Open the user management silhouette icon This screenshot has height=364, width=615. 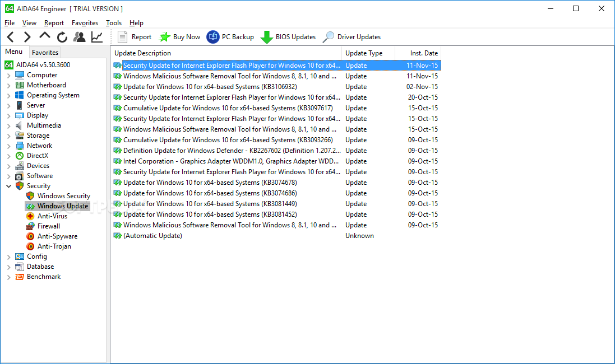click(x=80, y=37)
